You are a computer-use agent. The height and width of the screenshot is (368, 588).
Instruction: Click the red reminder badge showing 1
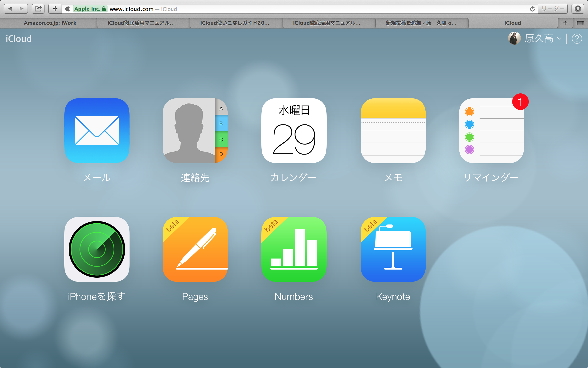pos(520,101)
